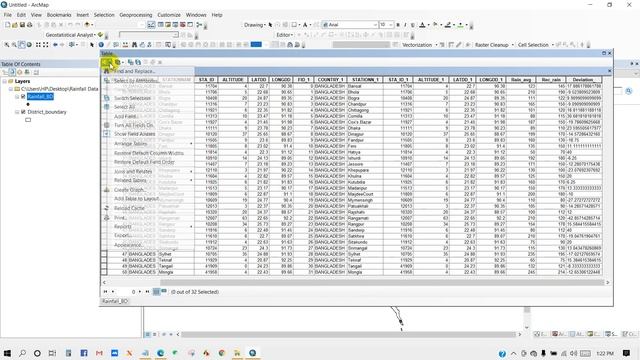Viewport: 640px width, 360px height.
Task: Click the Full Extent globe icon
Action: click(x=29, y=44)
